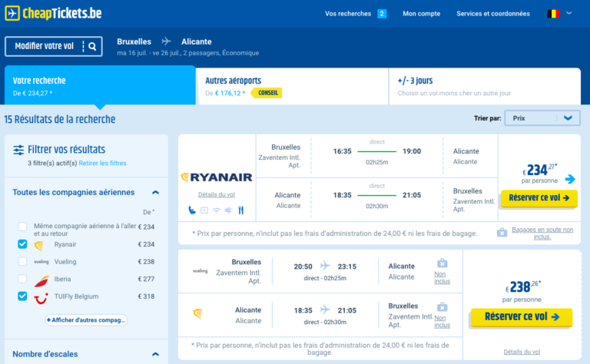Viewport: 590px width, 364px height.
Task: Click the TUIfly logo in airline filter list
Action: point(41,298)
